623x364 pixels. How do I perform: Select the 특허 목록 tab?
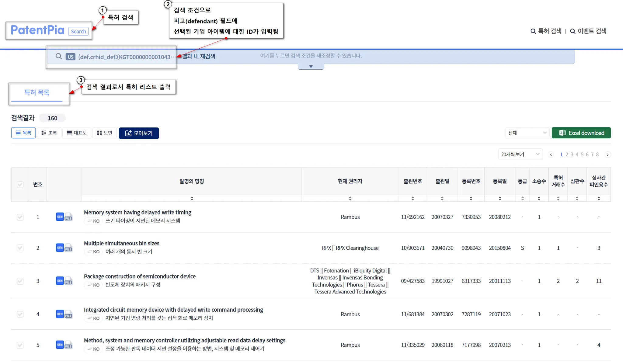pyautogui.click(x=37, y=92)
